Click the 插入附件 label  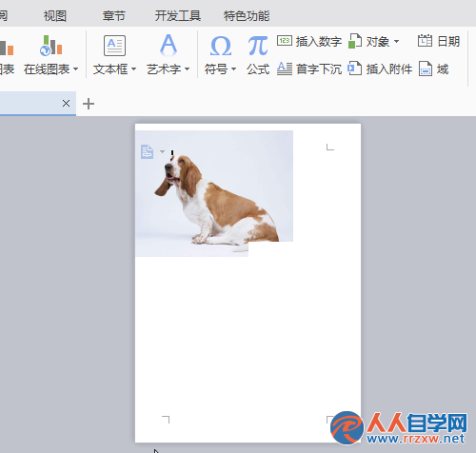(x=389, y=69)
